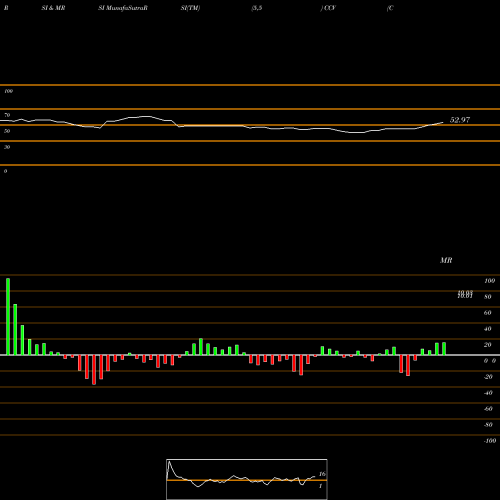Screen dimensions: 500x500
Task: Click the MR axis label 40
Action: [x=488, y=329]
